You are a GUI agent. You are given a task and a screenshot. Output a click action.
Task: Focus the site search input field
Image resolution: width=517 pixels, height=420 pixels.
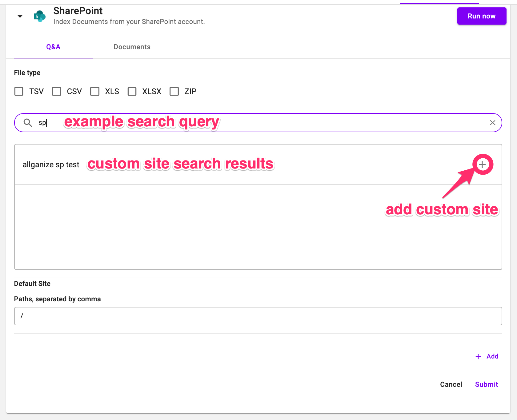click(x=258, y=123)
